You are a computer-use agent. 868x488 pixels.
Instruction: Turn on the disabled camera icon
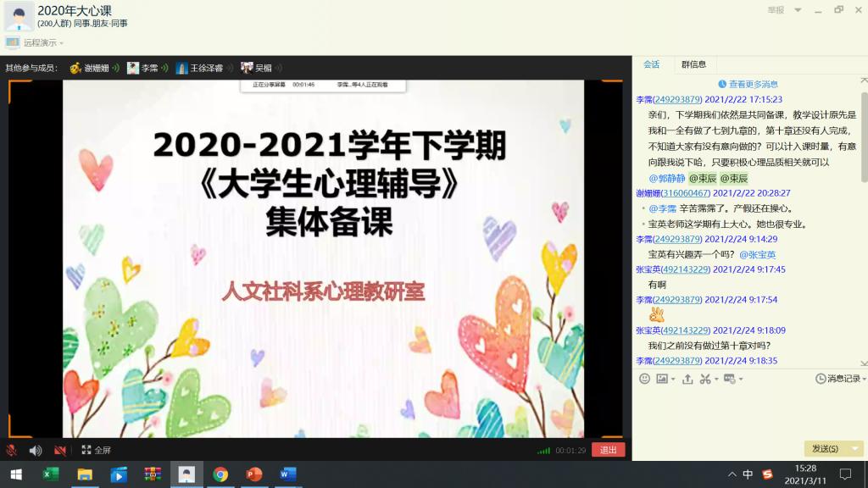(60, 451)
